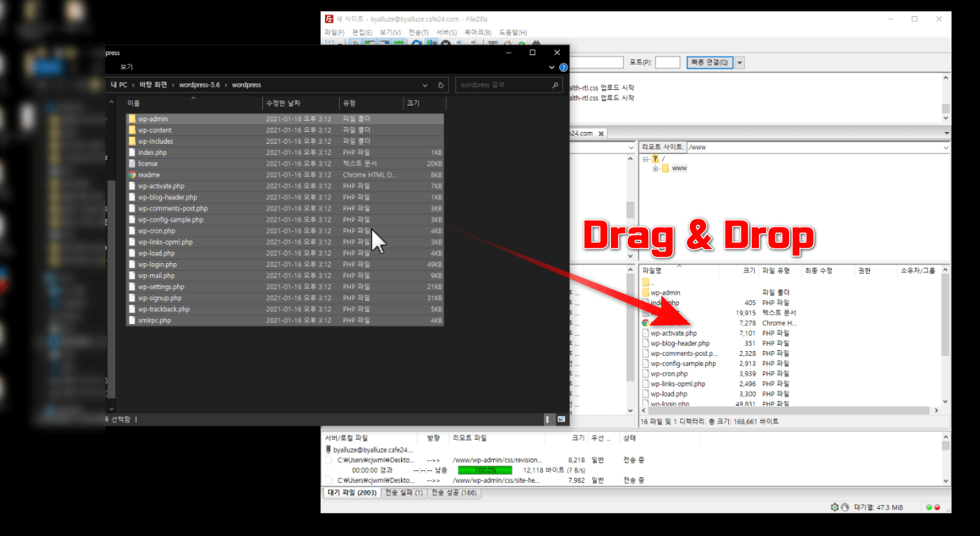Select wp-cron.php in FileZilla remote list
980x536 pixels.
(x=669, y=373)
